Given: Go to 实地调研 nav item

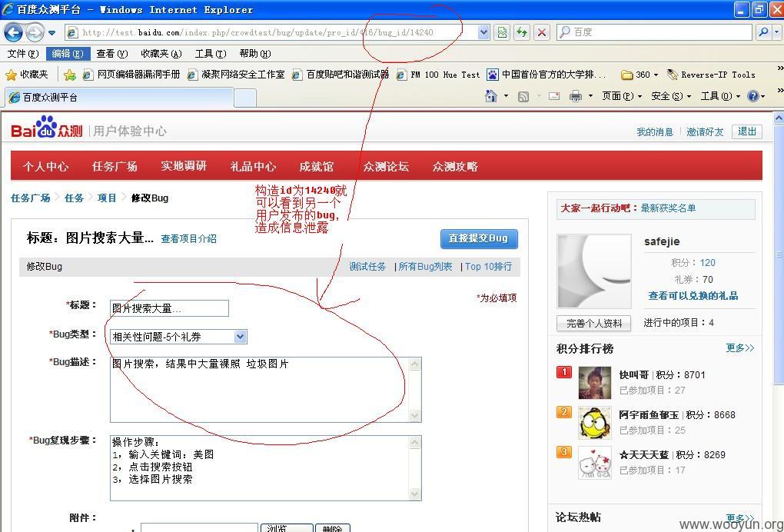Looking at the screenshot, I should (x=184, y=166).
